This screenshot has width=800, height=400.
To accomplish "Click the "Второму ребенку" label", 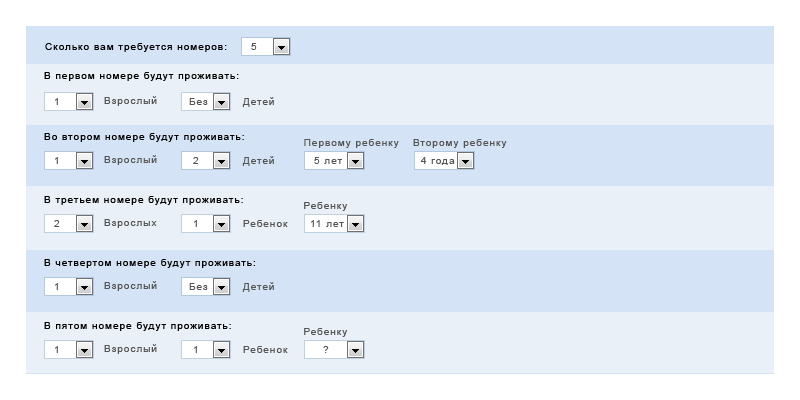I will (460, 143).
